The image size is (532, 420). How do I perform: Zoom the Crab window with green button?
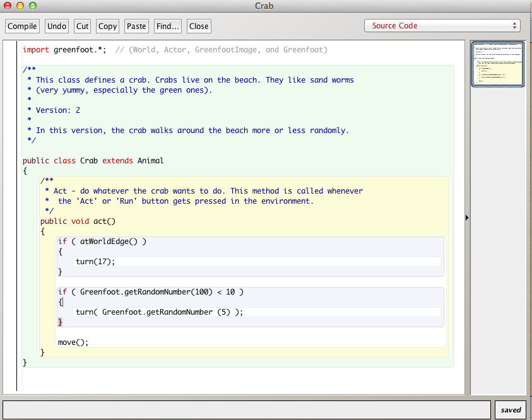[33, 6]
